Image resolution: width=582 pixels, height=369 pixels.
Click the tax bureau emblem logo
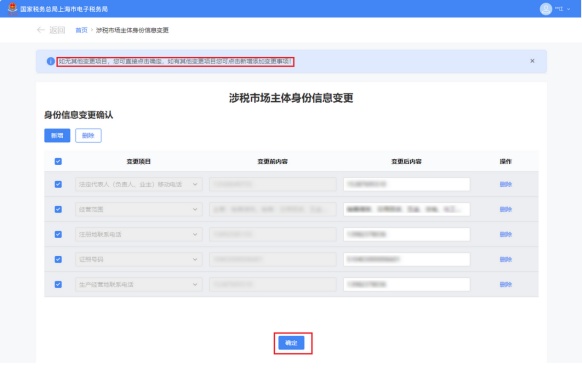pyautogui.click(x=13, y=8)
